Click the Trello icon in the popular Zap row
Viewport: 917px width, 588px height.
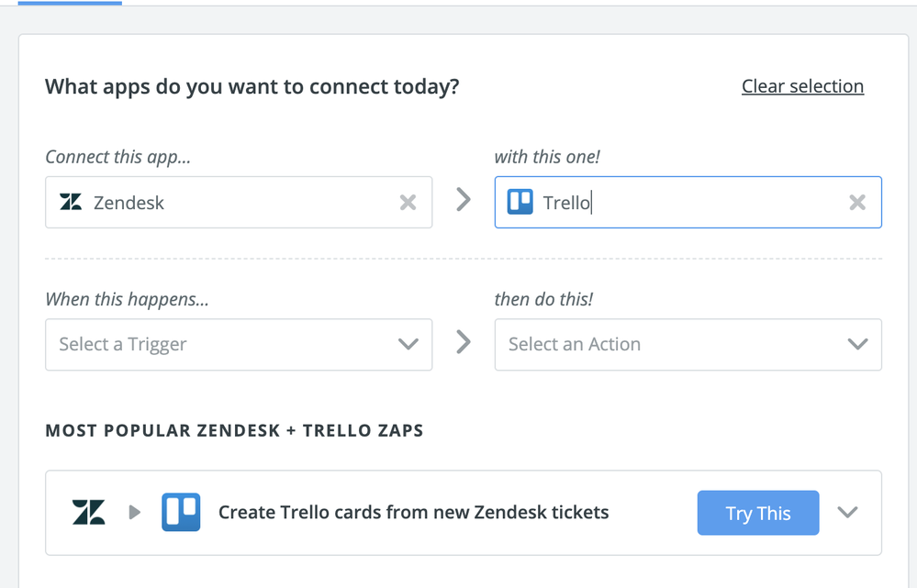[x=181, y=512]
